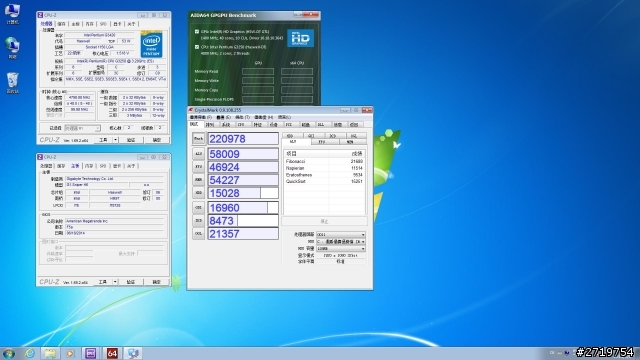
Task: Click the Intel Pentium logo in CPU-Z
Action: click(151, 44)
